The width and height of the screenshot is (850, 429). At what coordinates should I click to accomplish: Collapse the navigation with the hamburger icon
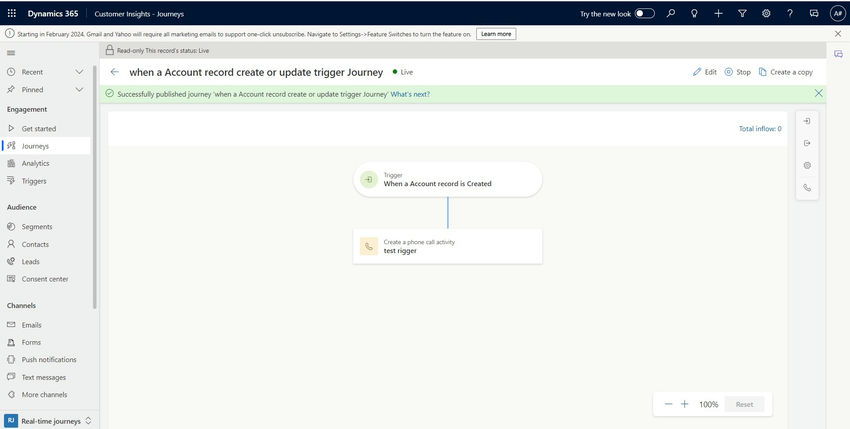11,53
